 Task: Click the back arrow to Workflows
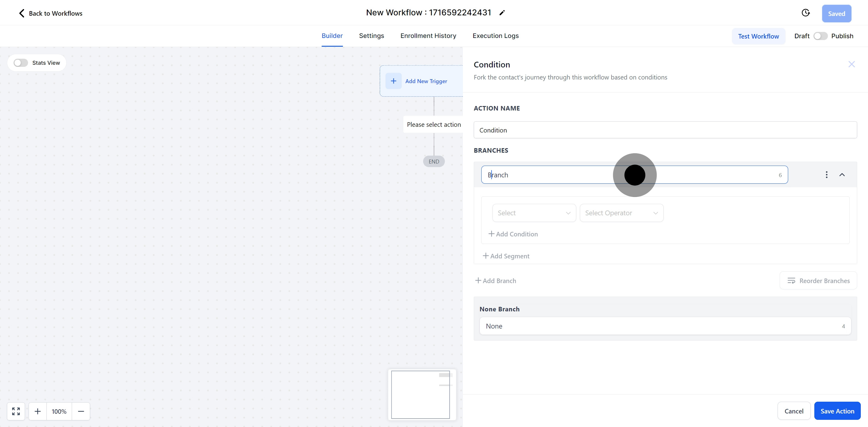click(x=22, y=13)
